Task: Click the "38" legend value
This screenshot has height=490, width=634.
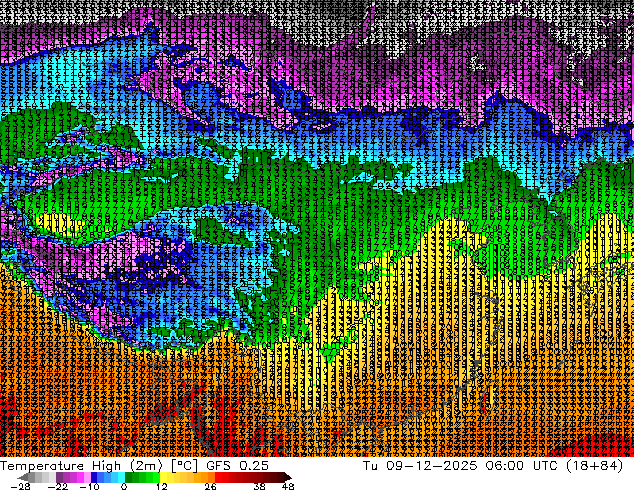Action: (x=260, y=486)
